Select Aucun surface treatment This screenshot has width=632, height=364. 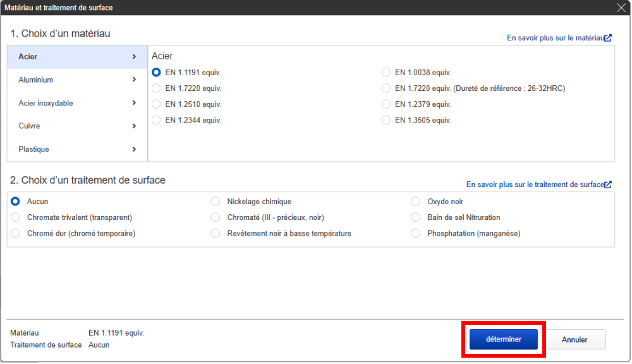click(15, 202)
